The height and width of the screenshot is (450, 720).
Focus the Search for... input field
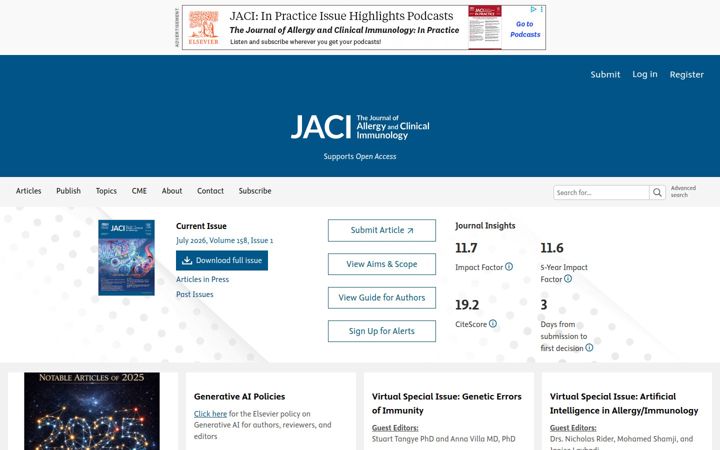601,193
